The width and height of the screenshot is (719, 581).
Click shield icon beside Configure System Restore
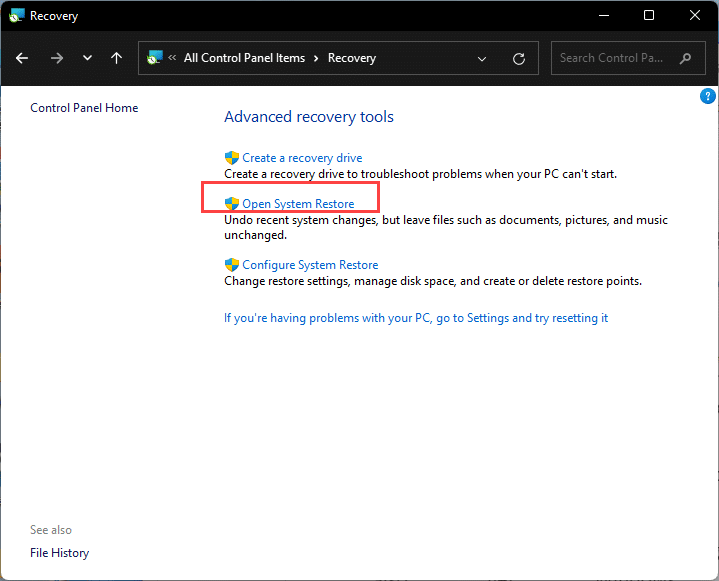coord(232,265)
